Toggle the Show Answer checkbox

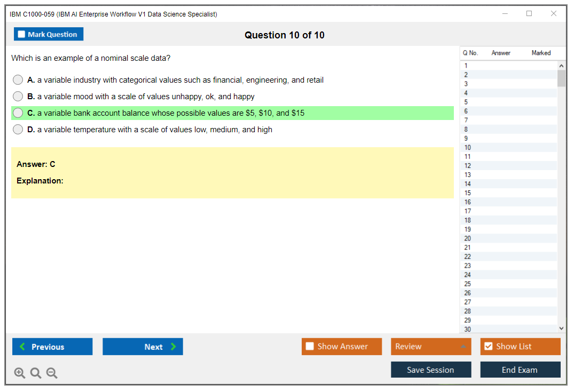pyautogui.click(x=310, y=347)
